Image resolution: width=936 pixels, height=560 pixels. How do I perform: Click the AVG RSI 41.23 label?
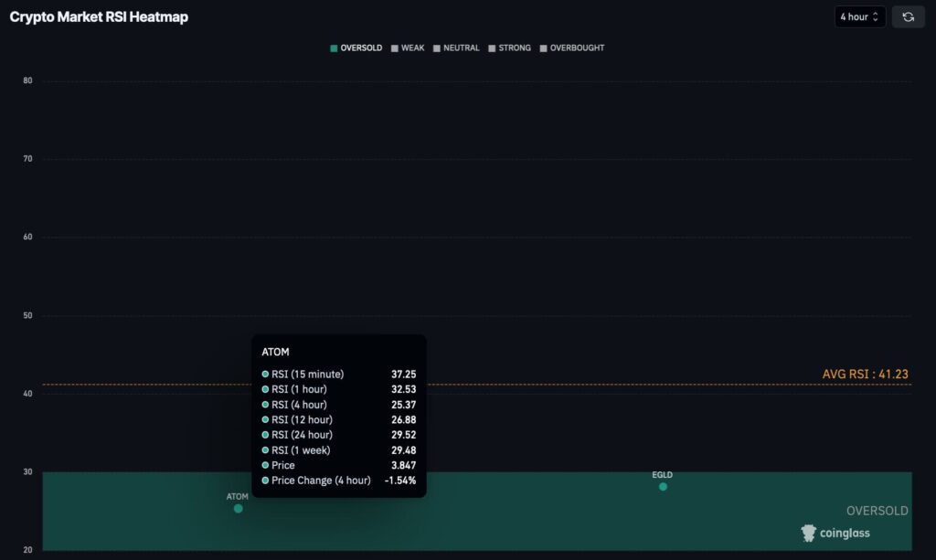click(865, 375)
